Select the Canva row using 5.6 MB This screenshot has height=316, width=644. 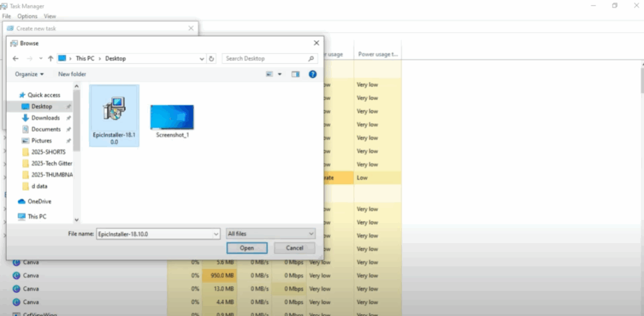pyautogui.click(x=201, y=262)
